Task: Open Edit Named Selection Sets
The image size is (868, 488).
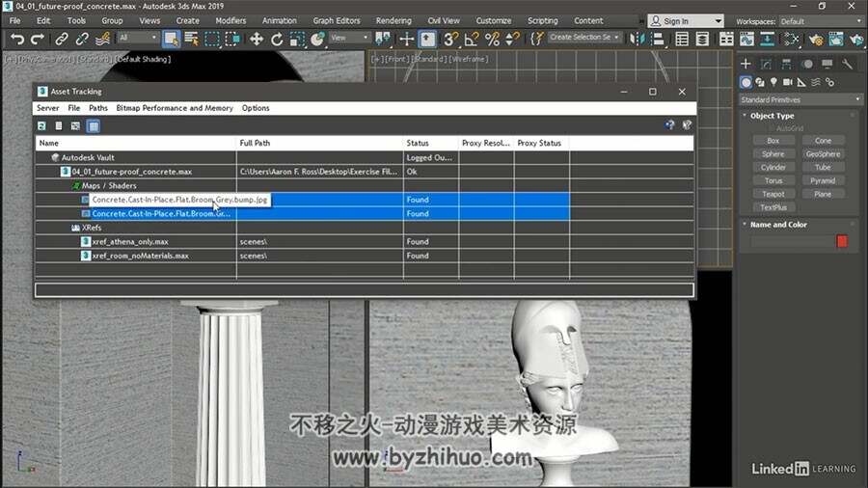Action: click(x=536, y=40)
